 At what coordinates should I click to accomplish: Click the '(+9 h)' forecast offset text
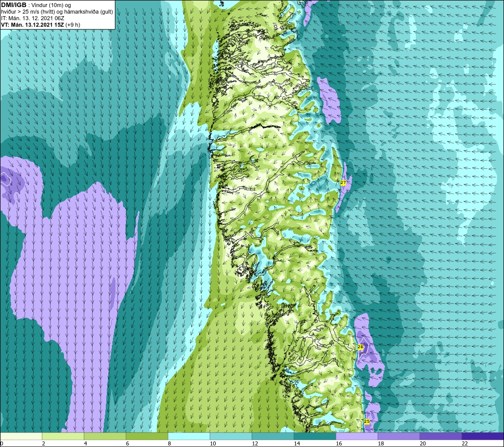click(73, 25)
